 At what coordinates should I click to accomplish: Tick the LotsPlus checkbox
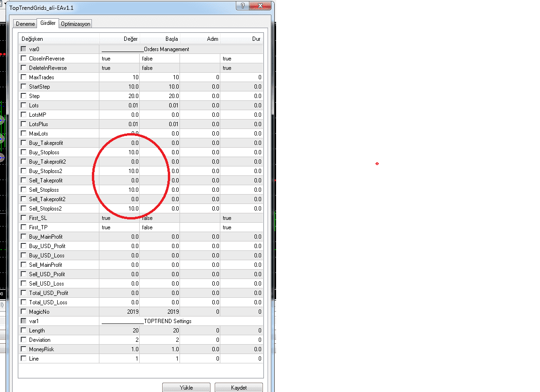[23, 124]
